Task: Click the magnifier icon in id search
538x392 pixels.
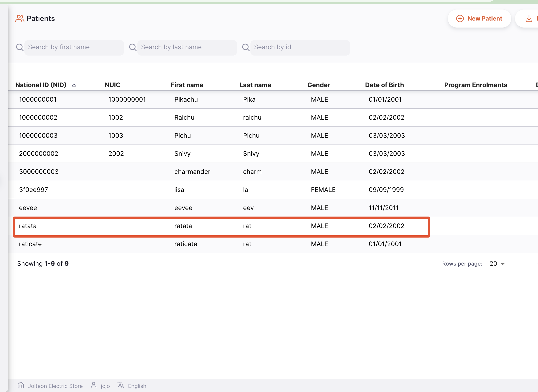Action: click(x=246, y=47)
